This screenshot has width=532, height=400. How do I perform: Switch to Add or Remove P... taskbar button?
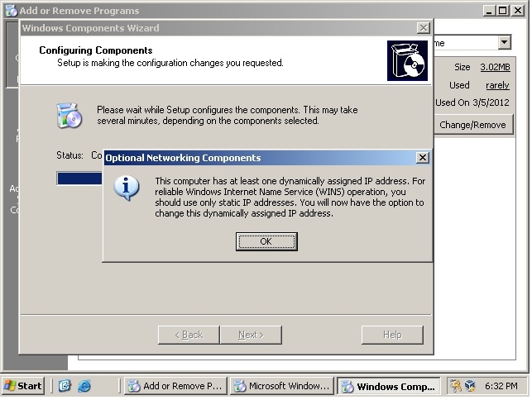point(175,386)
